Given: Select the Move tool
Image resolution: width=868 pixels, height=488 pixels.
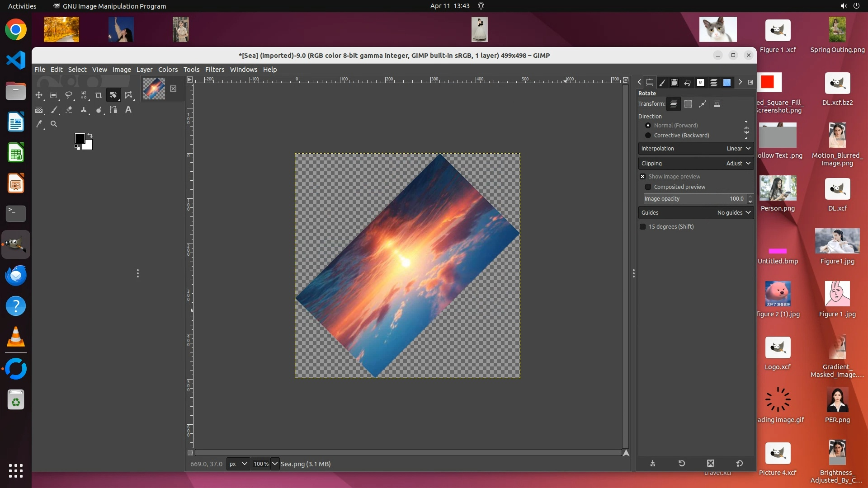Looking at the screenshot, I should coord(39,95).
